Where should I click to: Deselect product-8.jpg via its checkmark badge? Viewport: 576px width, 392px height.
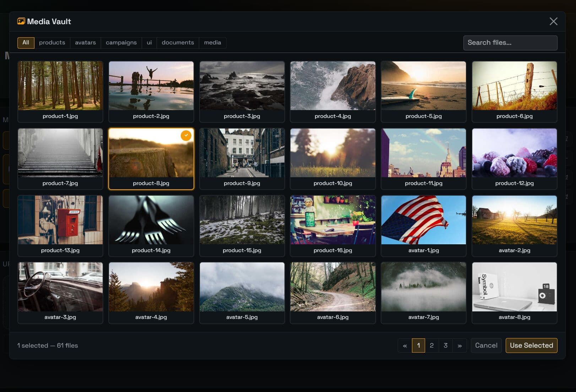pos(186,135)
